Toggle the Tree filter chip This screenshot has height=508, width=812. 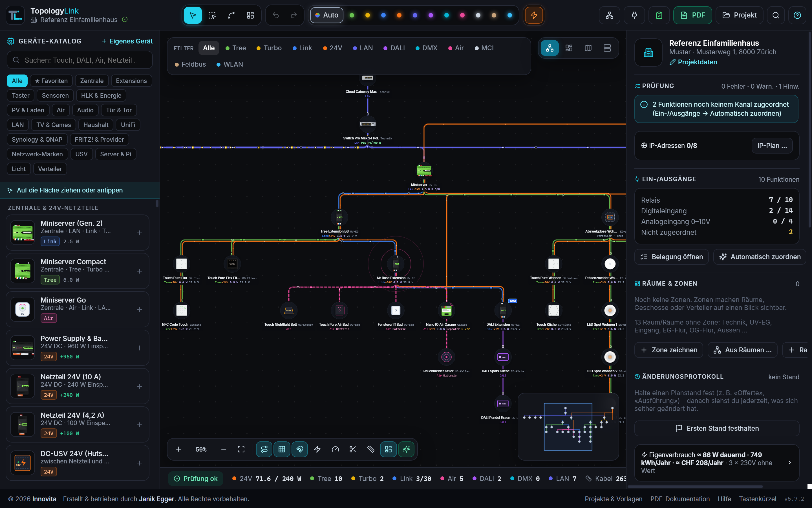(235, 48)
